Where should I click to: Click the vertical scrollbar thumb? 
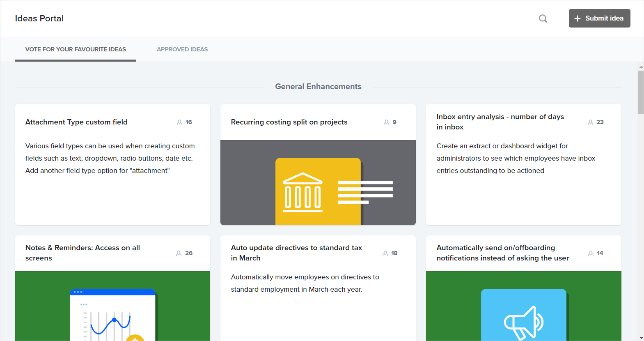641,92
